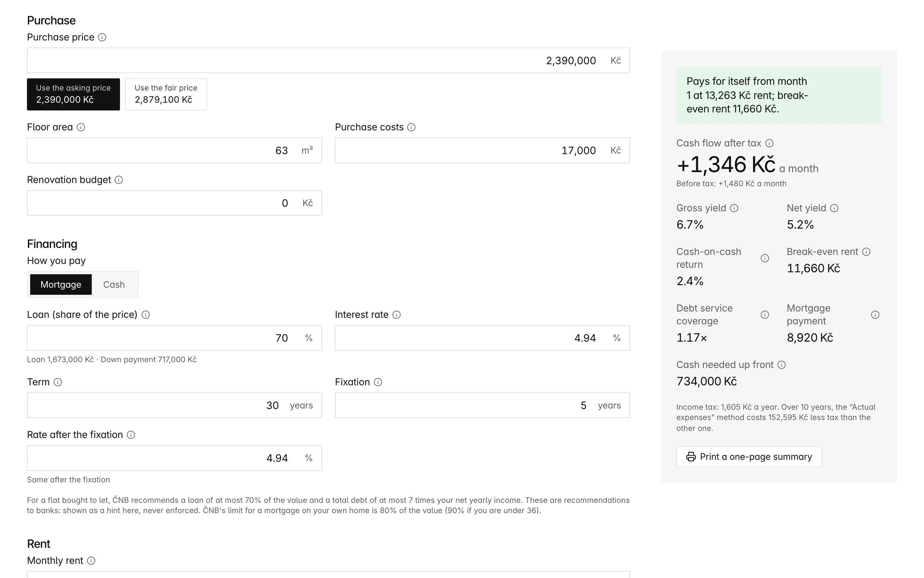Image resolution: width=924 pixels, height=578 pixels.
Task: Click the 'Same after the fixation' note
Action: [68, 479]
